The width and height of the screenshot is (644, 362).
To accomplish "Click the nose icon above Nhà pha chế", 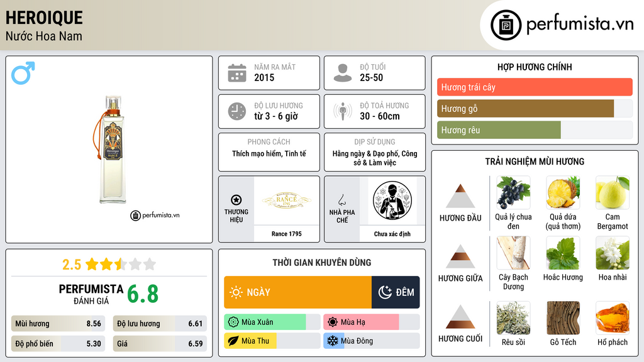I will [341, 200].
